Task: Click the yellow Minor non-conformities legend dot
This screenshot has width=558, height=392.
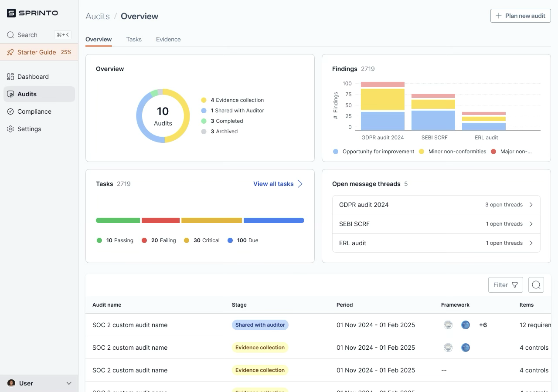Action: [422, 152]
